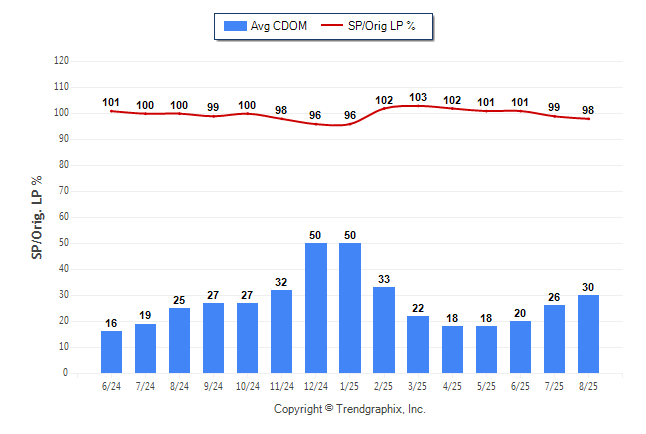Click the x-axis label '8/25'
Viewport: 646px width, 434px height.
[x=588, y=386]
